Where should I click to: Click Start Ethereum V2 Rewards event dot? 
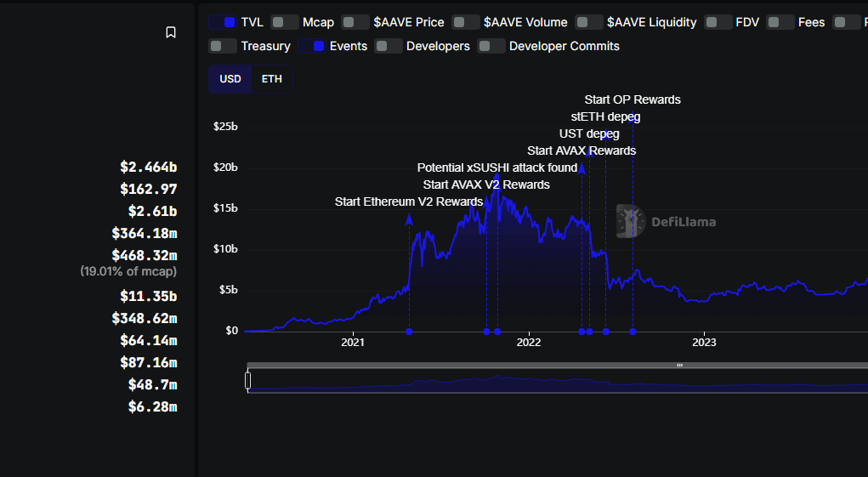coord(409,332)
